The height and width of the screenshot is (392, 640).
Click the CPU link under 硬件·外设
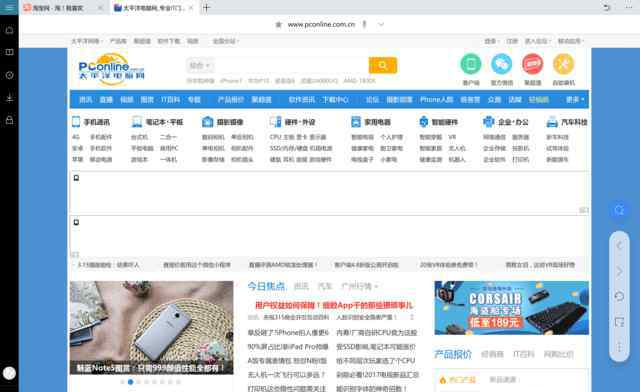click(275, 137)
